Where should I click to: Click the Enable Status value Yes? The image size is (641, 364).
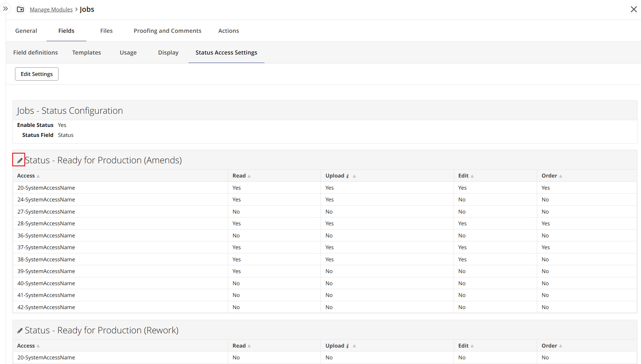(x=62, y=125)
